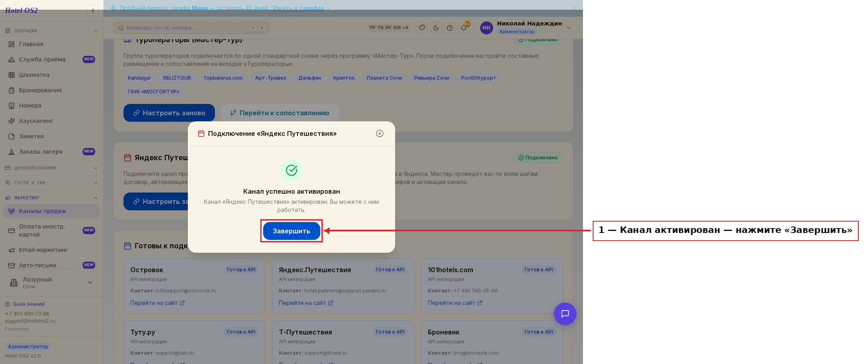The image size is (868, 364).
Task: Click the Завершить button in the dialog
Action: [x=291, y=231]
